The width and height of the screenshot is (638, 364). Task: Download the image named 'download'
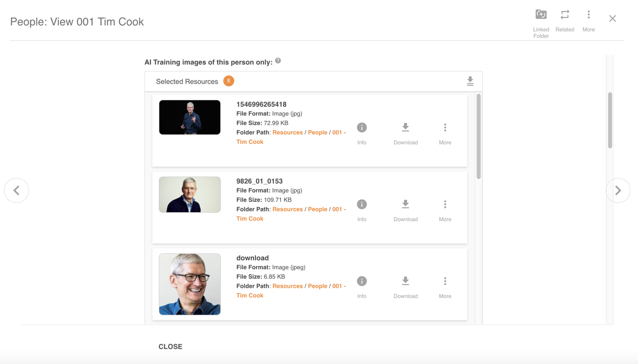[405, 282]
